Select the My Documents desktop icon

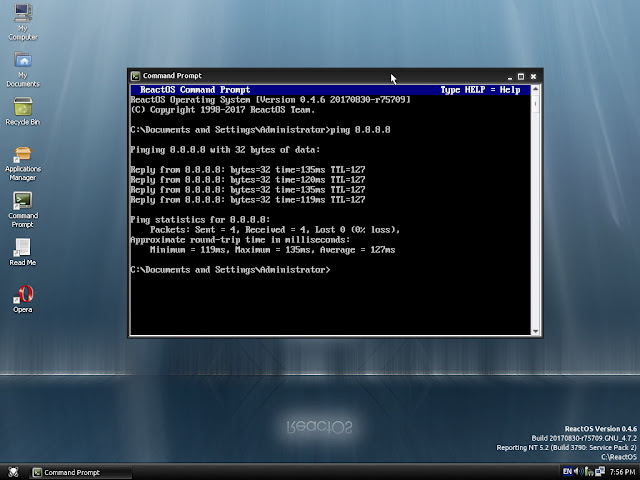(x=23, y=69)
